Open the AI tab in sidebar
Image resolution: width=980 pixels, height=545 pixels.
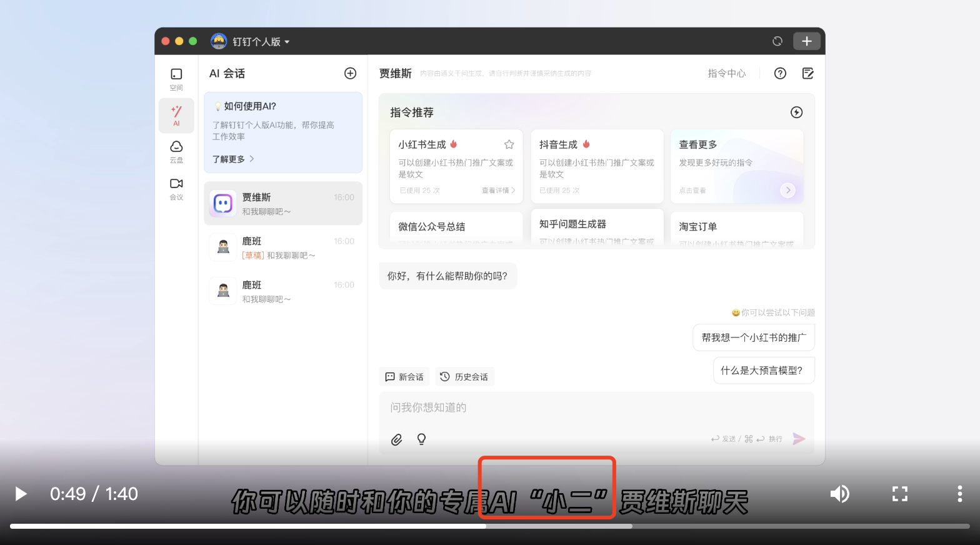pos(176,115)
